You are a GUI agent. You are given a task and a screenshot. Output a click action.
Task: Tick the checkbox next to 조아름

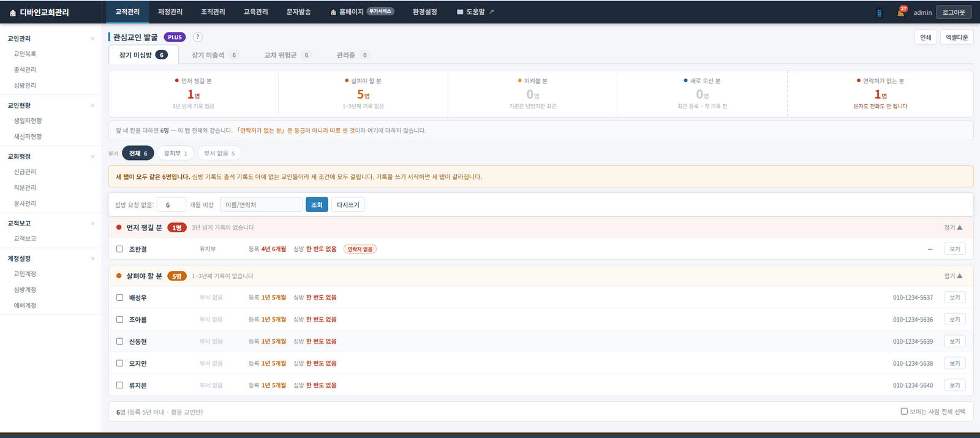(x=119, y=320)
